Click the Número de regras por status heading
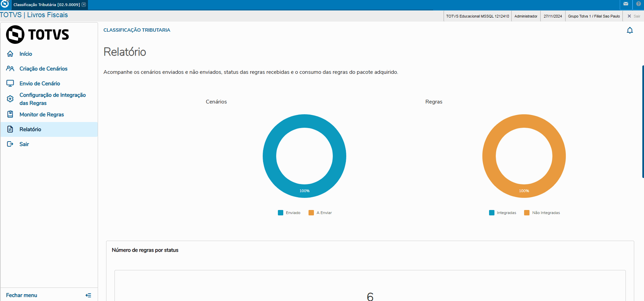Image resolution: width=644 pixels, height=301 pixels. pyautogui.click(x=145, y=250)
